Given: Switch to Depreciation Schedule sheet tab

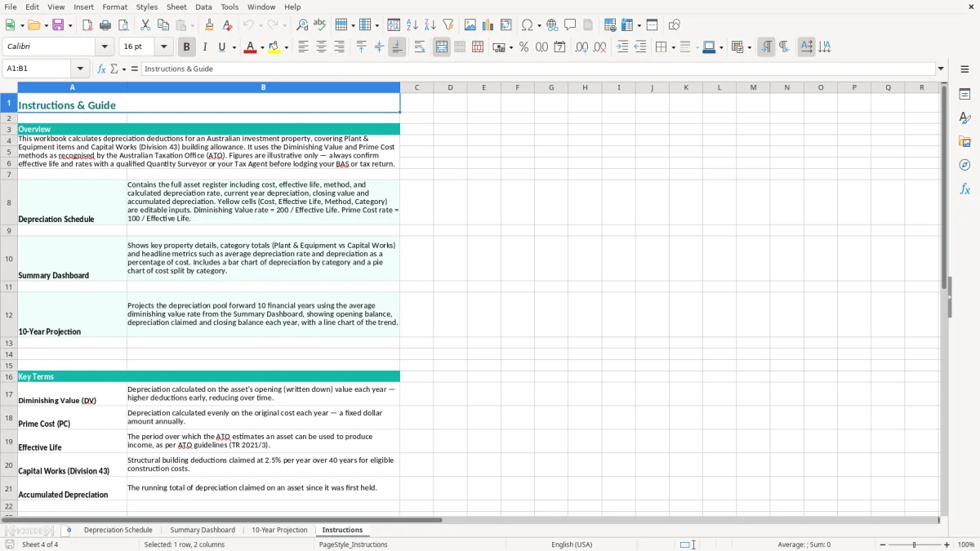Looking at the screenshot, I should tap(118, 531).
